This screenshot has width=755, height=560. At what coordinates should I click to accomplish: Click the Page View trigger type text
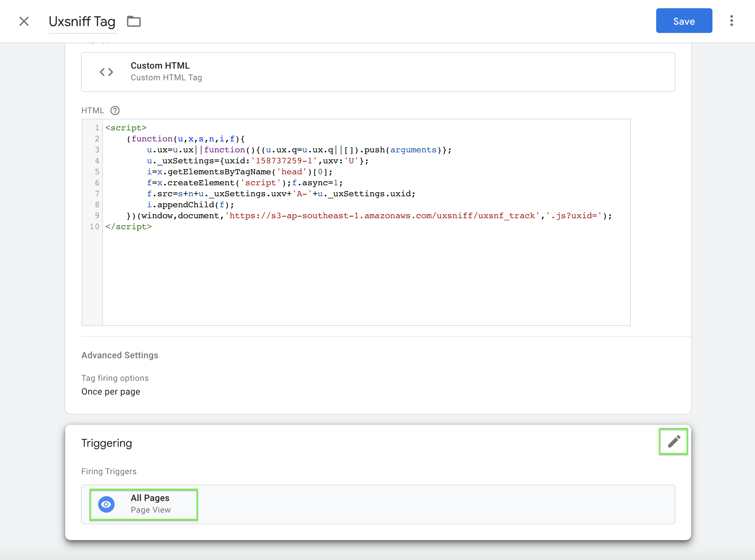pyautogui.click(x=151, y=510)
